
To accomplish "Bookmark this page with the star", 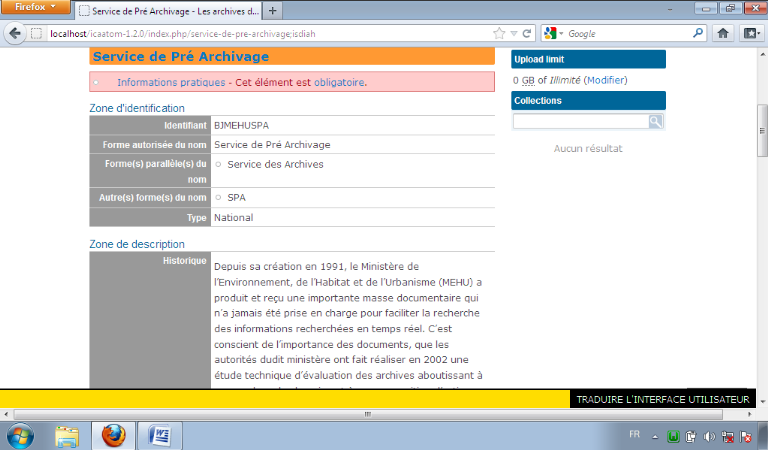I will (499, 33).
